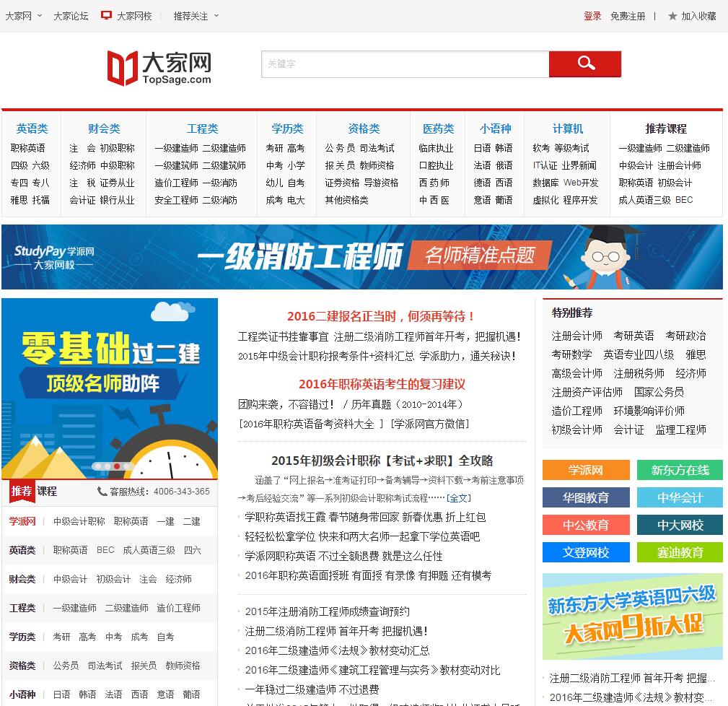728x706 pixels.
Task: Click 司法考试 in the 资格类 navigation column
Action: point(377,148)
